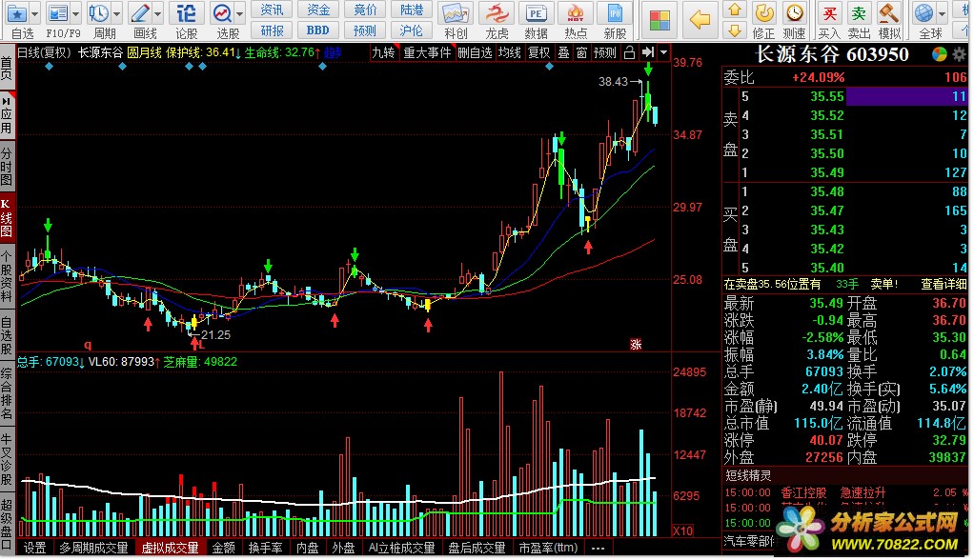Open the F10/F9 company info icon
This screenshot has width=974, height=560.
tap(58, 13)
